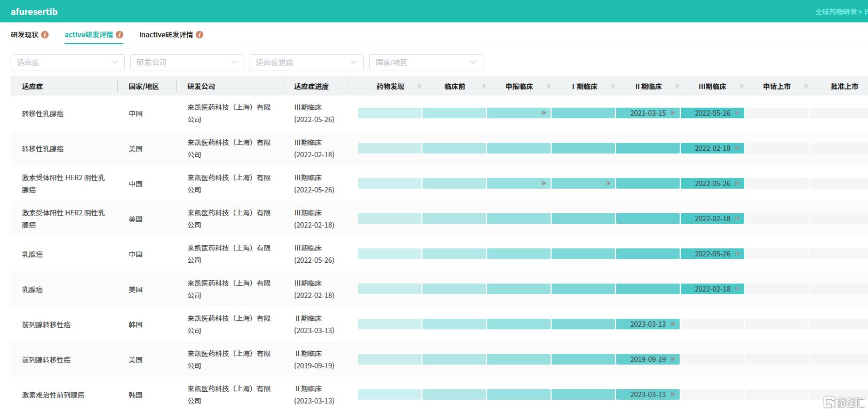Click the arrow icon after 药物发现 header

pyautogui.click(x=419, y=86)
